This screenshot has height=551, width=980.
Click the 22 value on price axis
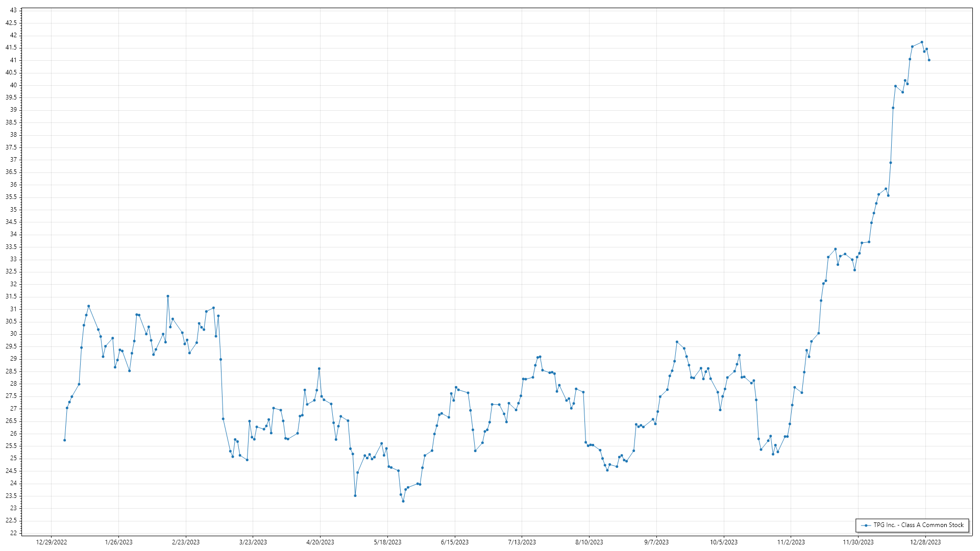pos(13,533)
